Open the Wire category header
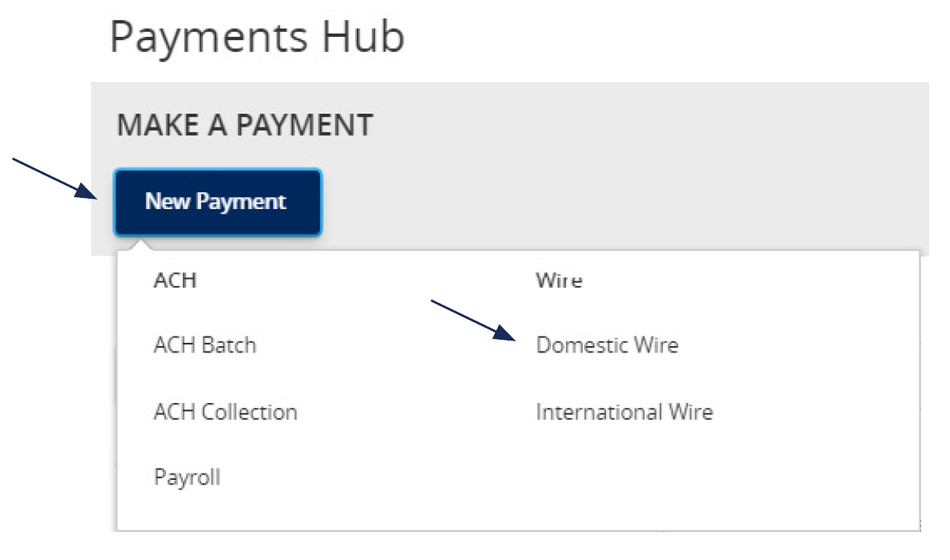 [x=558, y=280]
